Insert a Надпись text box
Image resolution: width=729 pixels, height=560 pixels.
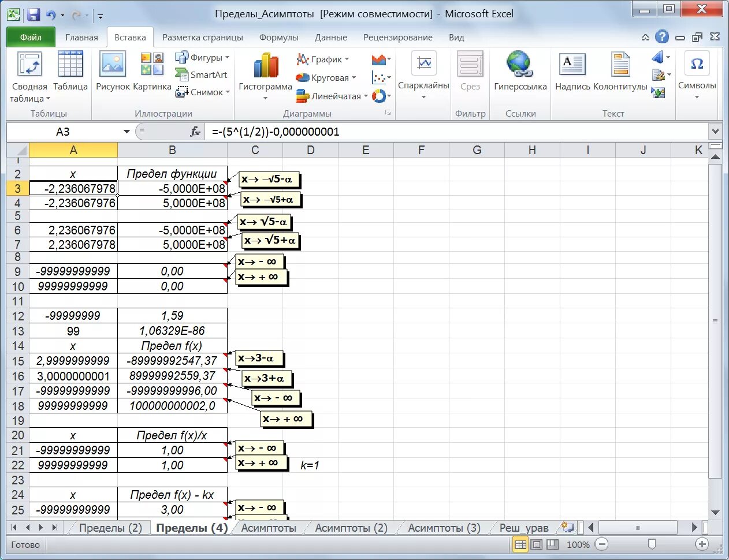(x=572, y=71)
